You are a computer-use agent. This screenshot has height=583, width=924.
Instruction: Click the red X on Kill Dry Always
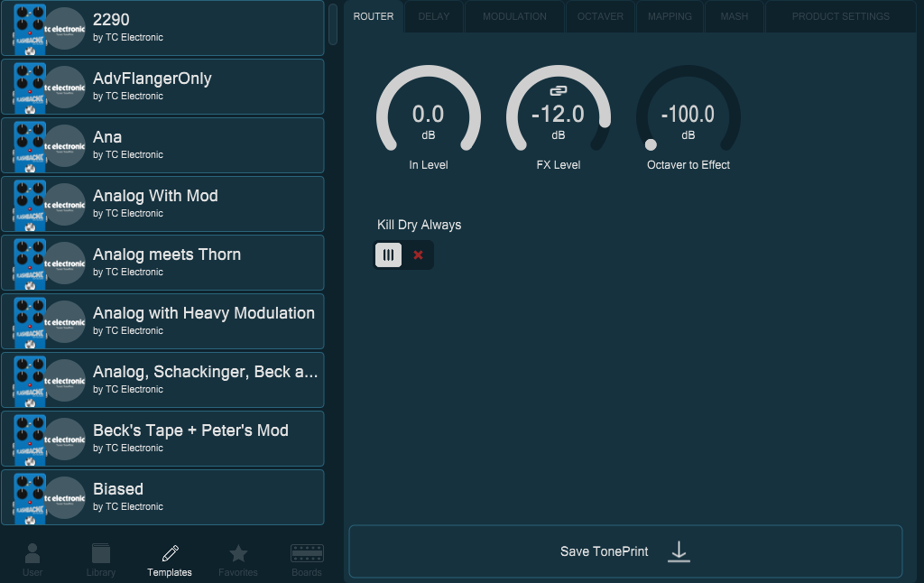point(418,255)
